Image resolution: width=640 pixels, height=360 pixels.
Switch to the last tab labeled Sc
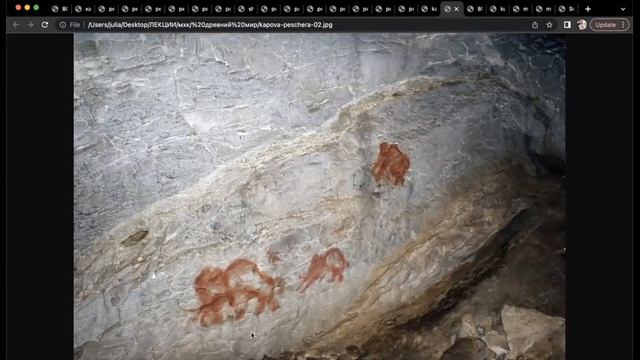click(x=567, y=9)
